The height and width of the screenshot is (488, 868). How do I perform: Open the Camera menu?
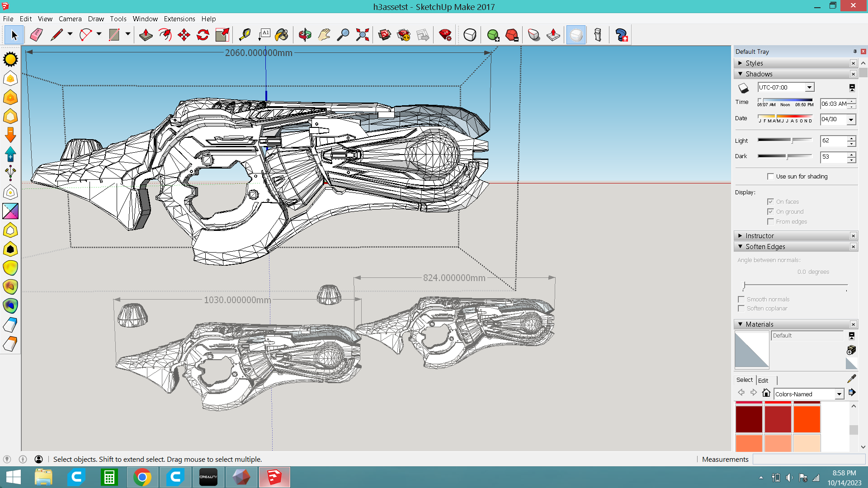point(70,19)
